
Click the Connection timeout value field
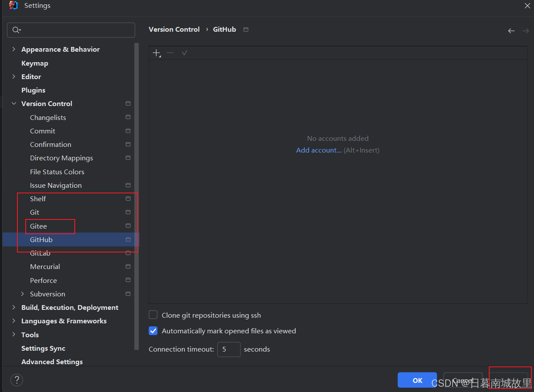[x=229, y=349]
